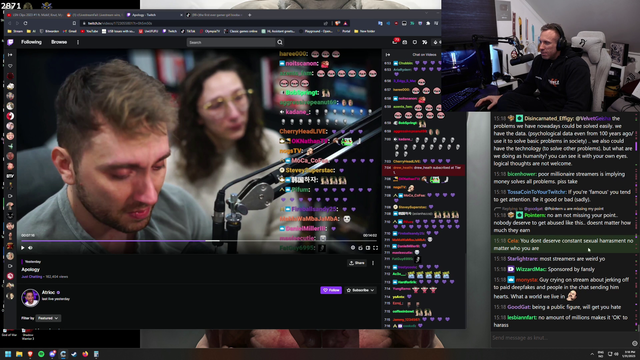The height and width of the screenshot is (360, 640).
Task: Mute the video player volume
Action: [x=30, y=247]
